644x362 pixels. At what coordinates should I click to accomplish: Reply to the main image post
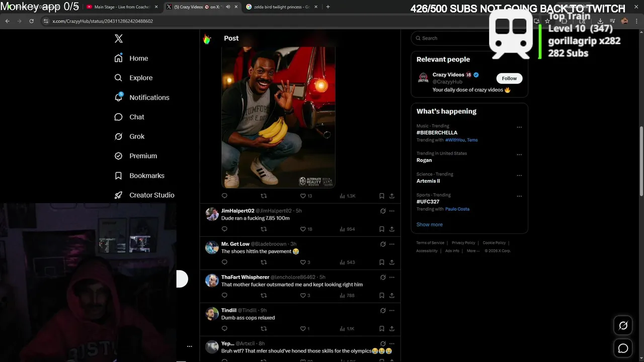click(x=224, y=196)
